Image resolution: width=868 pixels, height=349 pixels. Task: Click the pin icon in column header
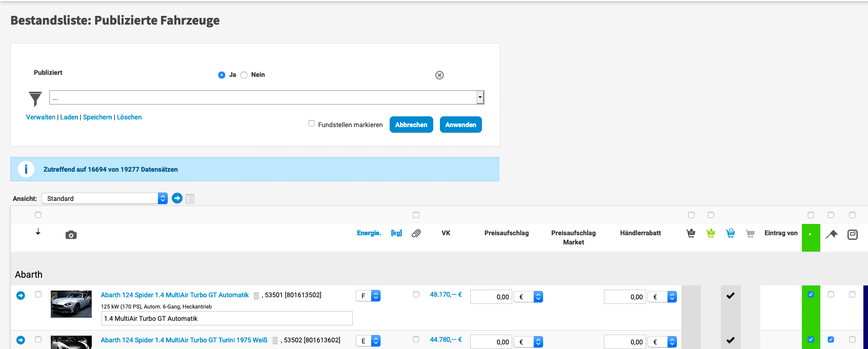831,234
